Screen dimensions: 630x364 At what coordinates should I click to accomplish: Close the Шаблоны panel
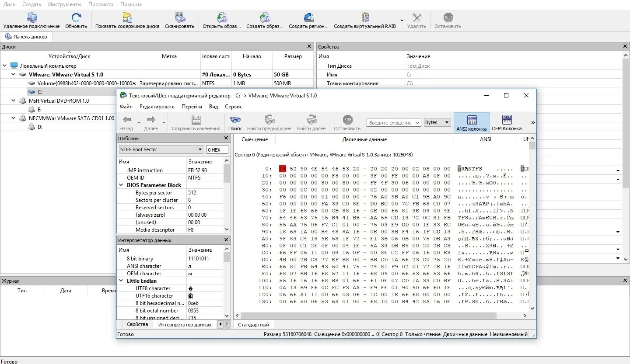226,138
